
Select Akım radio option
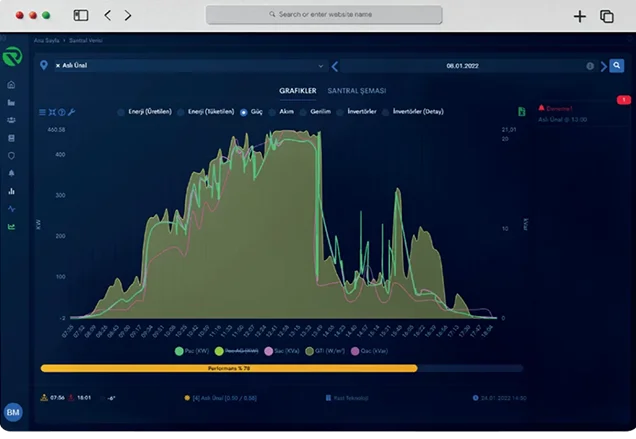click(x=272, y=112)
